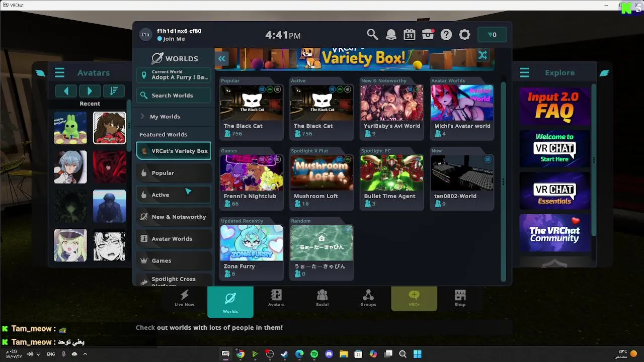Open the Avatars panel hamburger menu
The width and height of the screenshot is (644, 362).
coord(59,73)
